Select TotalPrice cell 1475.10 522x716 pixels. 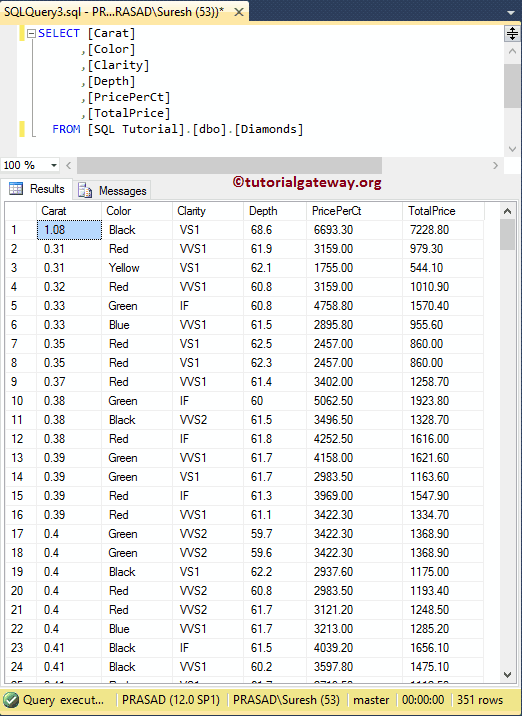click(x=443, y=667)
